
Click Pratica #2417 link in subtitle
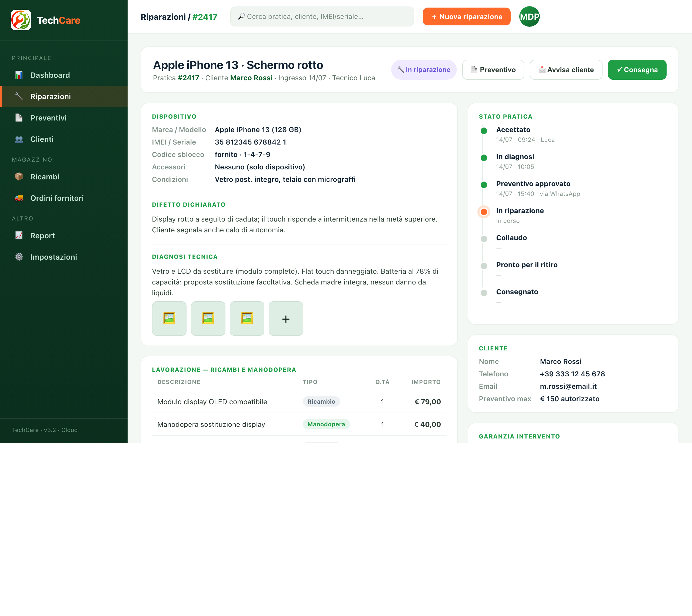tap(189, 78)
